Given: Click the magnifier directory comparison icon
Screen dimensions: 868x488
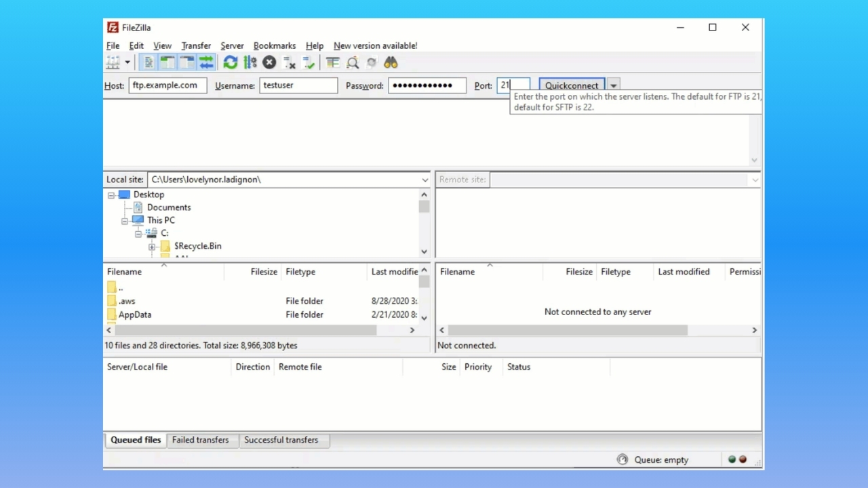Looking at the screenshot, I should (352, 62).
